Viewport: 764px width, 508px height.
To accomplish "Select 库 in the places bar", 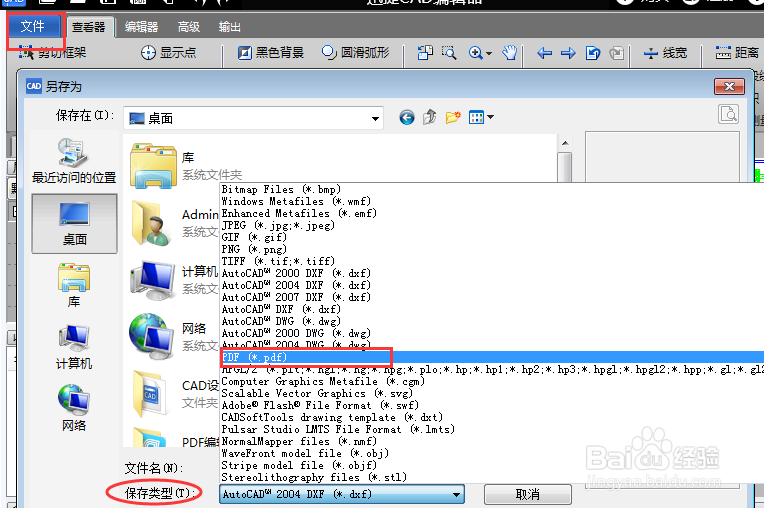I will pyautogui.click(x=74, y=285).
